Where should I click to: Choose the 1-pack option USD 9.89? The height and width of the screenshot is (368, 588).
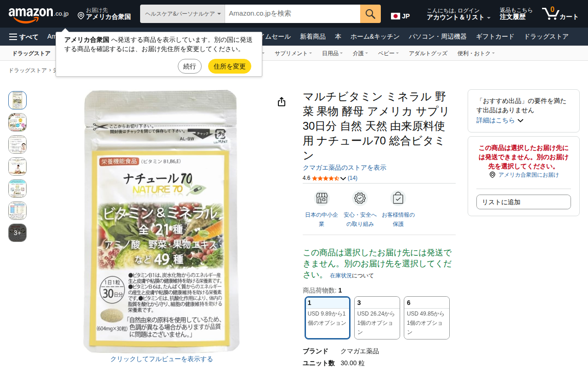click(x=328, y=318)
